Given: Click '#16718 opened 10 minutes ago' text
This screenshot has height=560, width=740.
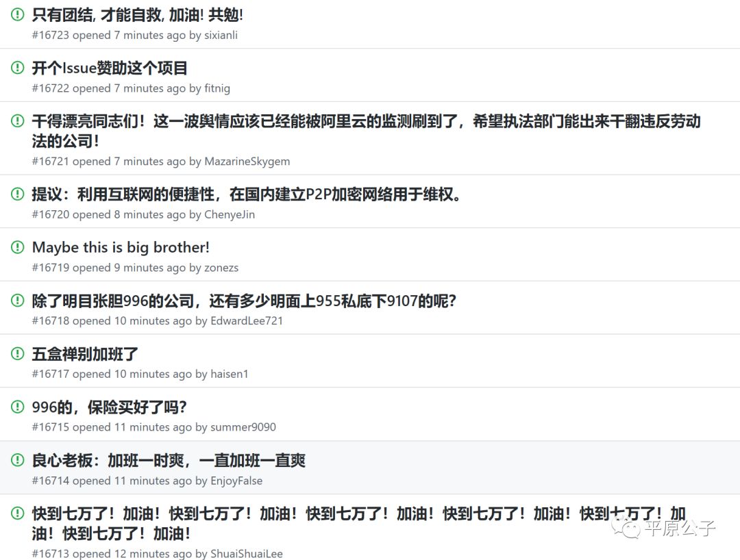Looking at the screenshot, I should (x=112, y=321).
